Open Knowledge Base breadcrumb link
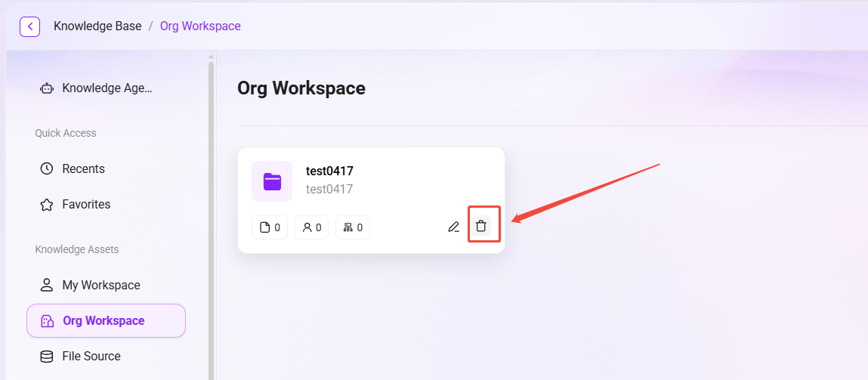868x380 pixels. pyautogui.click(x=97, y=26)
